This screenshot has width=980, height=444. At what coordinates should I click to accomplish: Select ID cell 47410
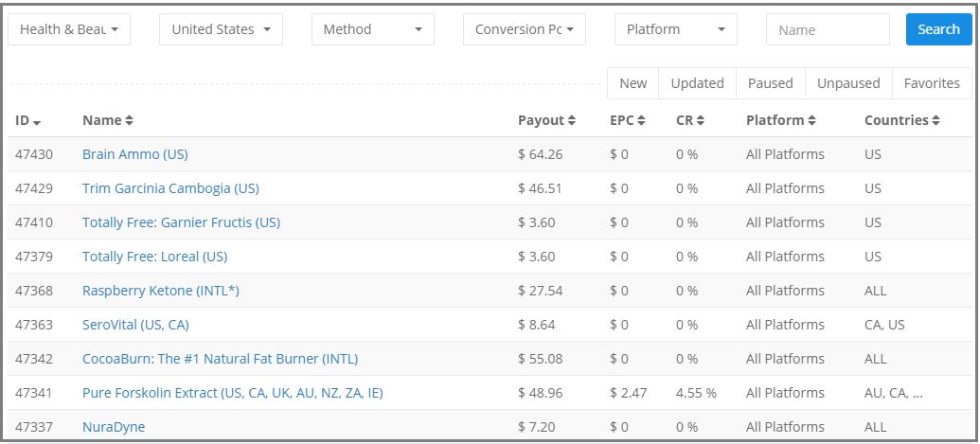34,222
